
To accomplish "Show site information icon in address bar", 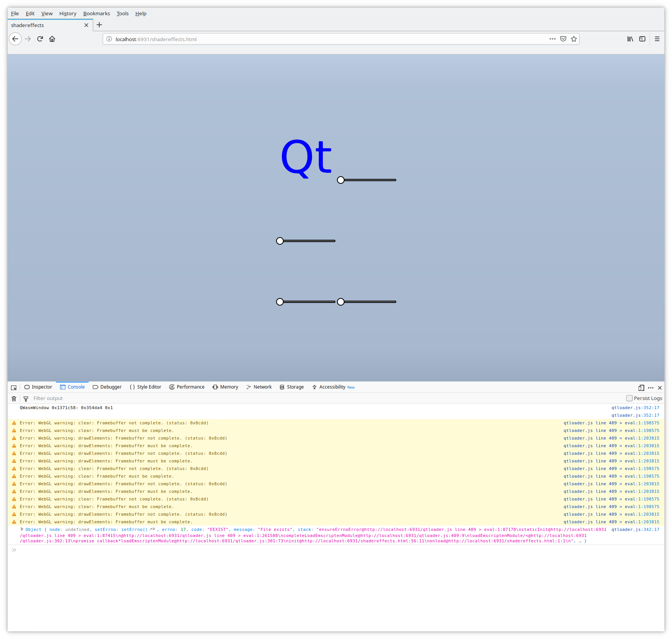I will point(109,39).
